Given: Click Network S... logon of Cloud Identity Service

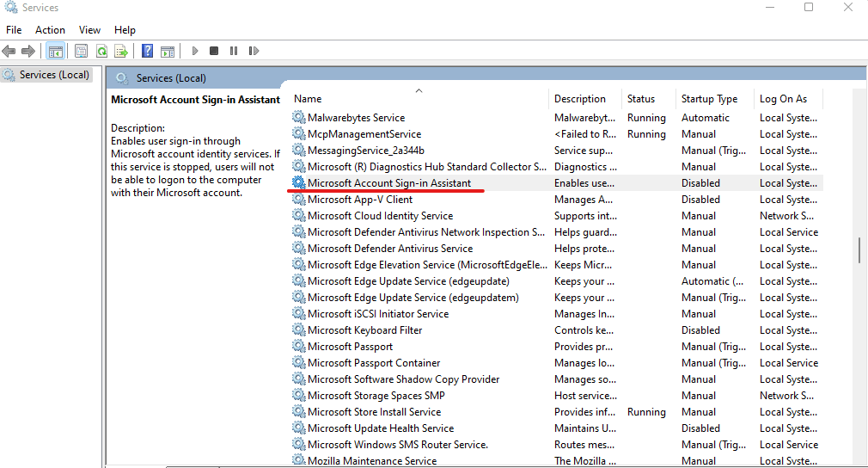Looking at the screenshot, I should [786, 215].
